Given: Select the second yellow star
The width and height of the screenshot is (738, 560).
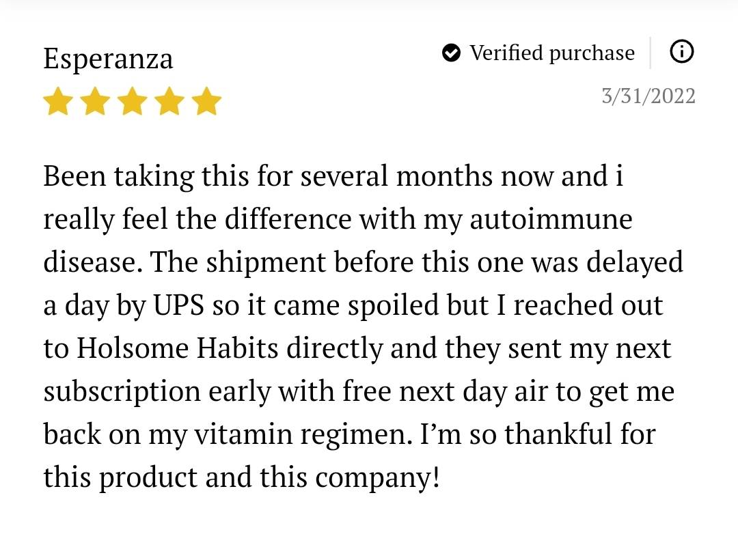Looking at the screenshot, I should (95, 101).
